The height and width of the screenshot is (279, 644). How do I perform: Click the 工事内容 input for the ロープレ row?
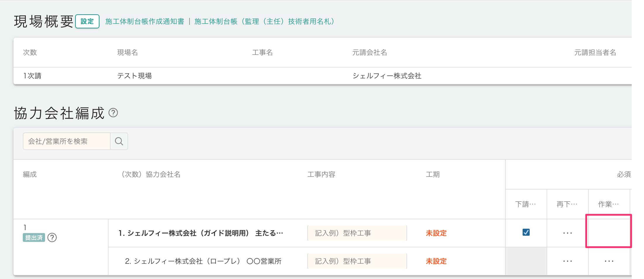(357, 261)
